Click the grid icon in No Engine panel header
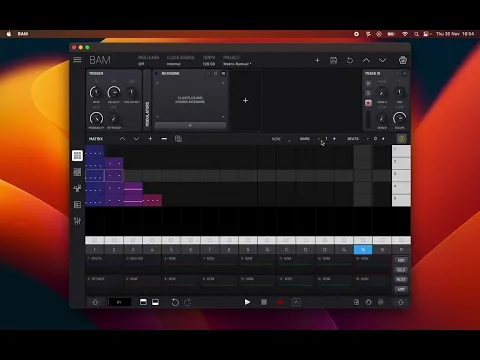 216,73
